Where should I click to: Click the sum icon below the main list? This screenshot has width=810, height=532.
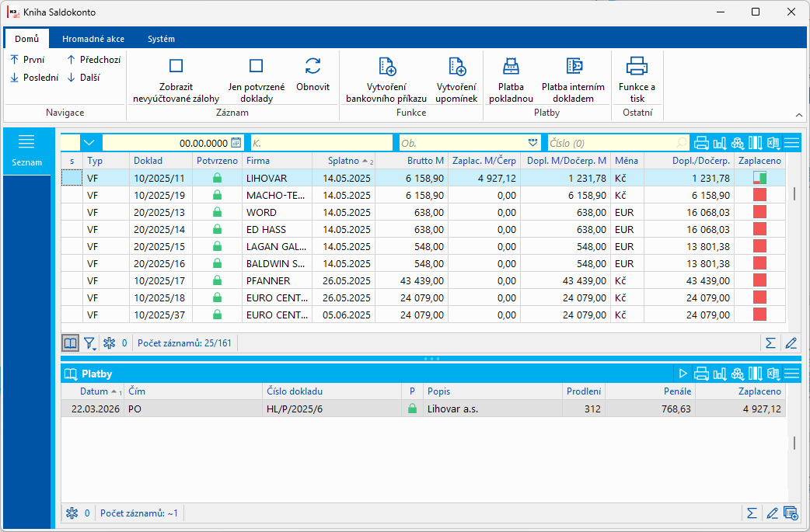(x=770, y=343)
